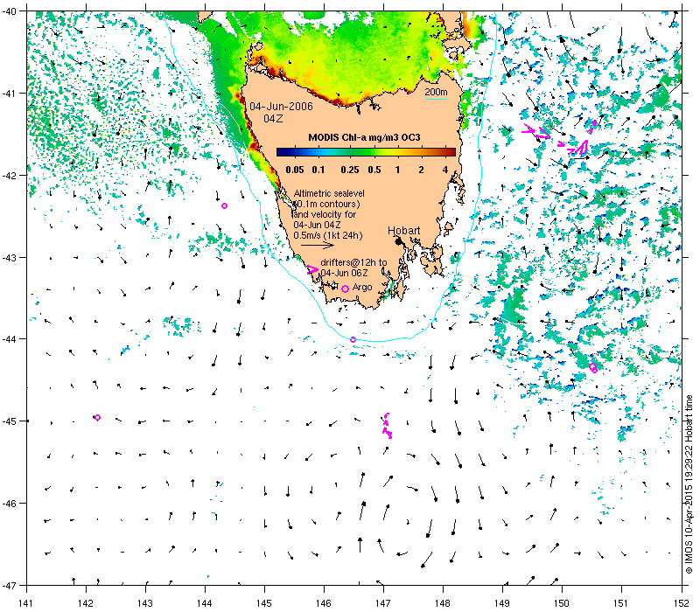Click the IMOS copyright timestamp text
This screenshot has width=700, height=612.
(689, 485)
